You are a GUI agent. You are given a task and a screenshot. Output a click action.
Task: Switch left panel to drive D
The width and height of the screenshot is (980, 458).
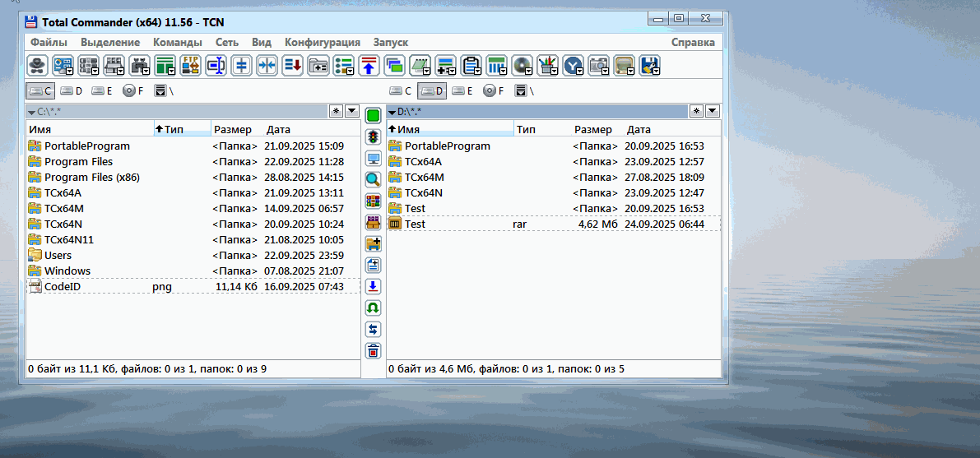click(72, 91)
